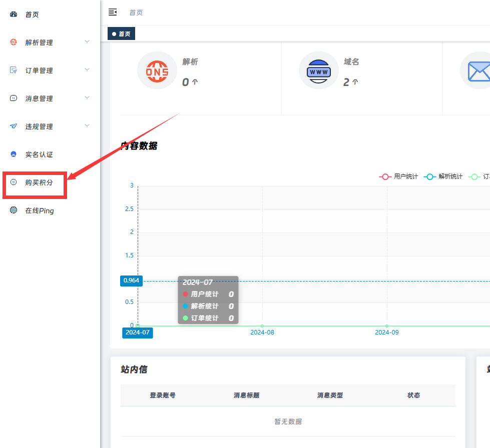Click the 在线Ping globe icon

[14, 210]
